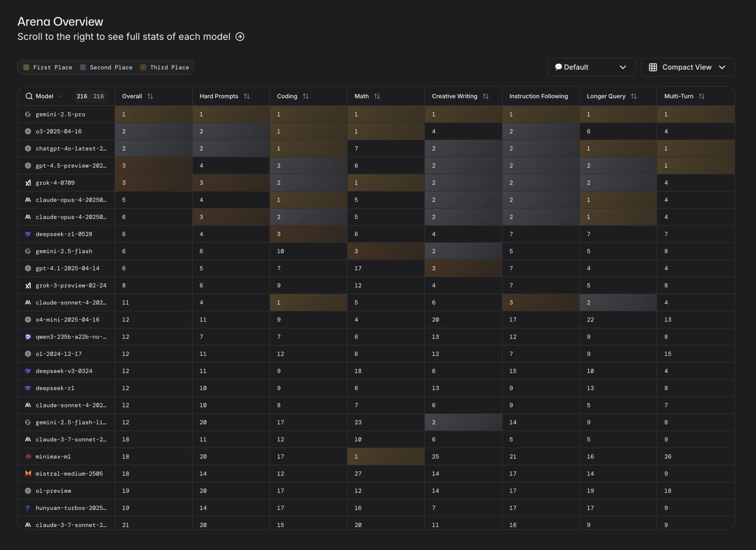
Task: Click the Arena Overview heading
Action: coord(60,22)
